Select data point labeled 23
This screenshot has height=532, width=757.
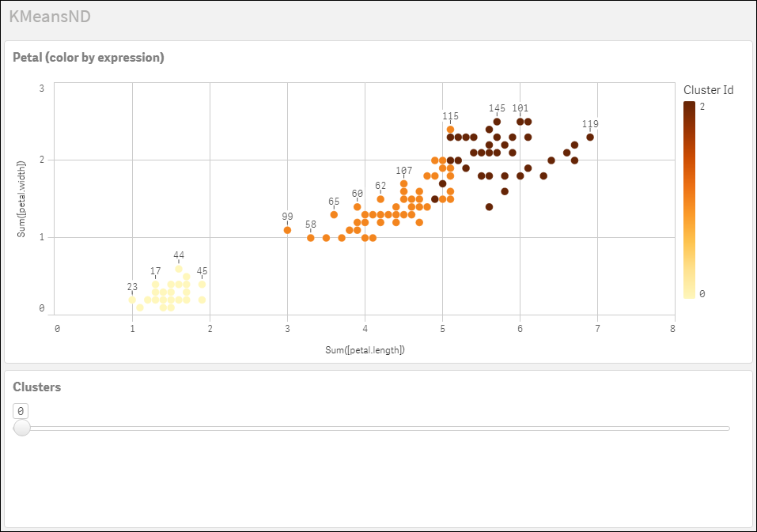[132, 300]
